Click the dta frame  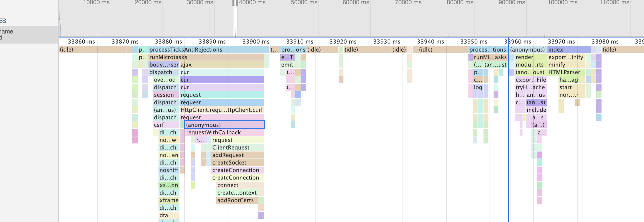(x=169, y=216)
